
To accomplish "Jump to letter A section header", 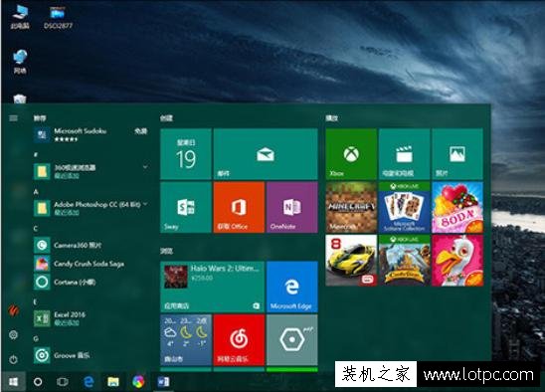I will [36, 192].
